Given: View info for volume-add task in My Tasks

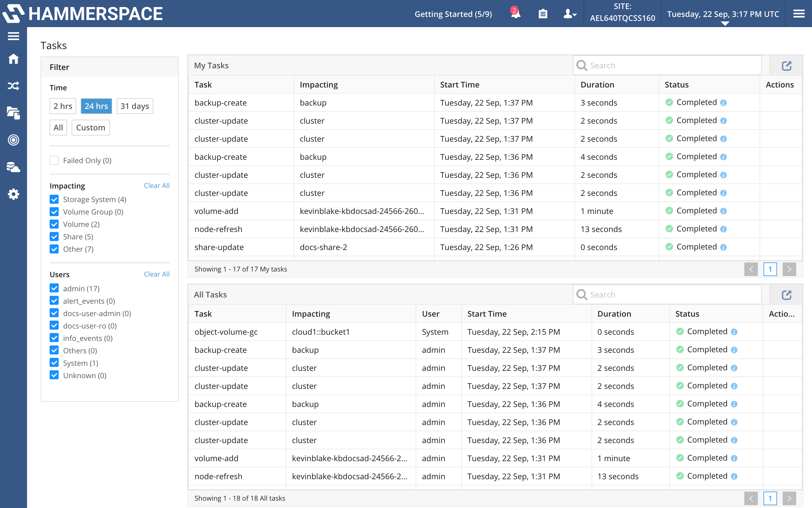Looking at the screenshot, I should coord(723,211).
